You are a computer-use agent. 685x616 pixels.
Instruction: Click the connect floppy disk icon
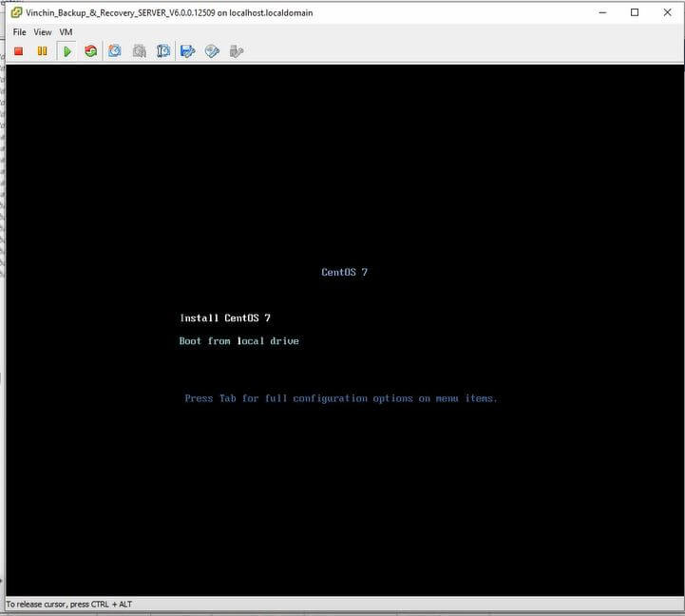coord(187,51)
